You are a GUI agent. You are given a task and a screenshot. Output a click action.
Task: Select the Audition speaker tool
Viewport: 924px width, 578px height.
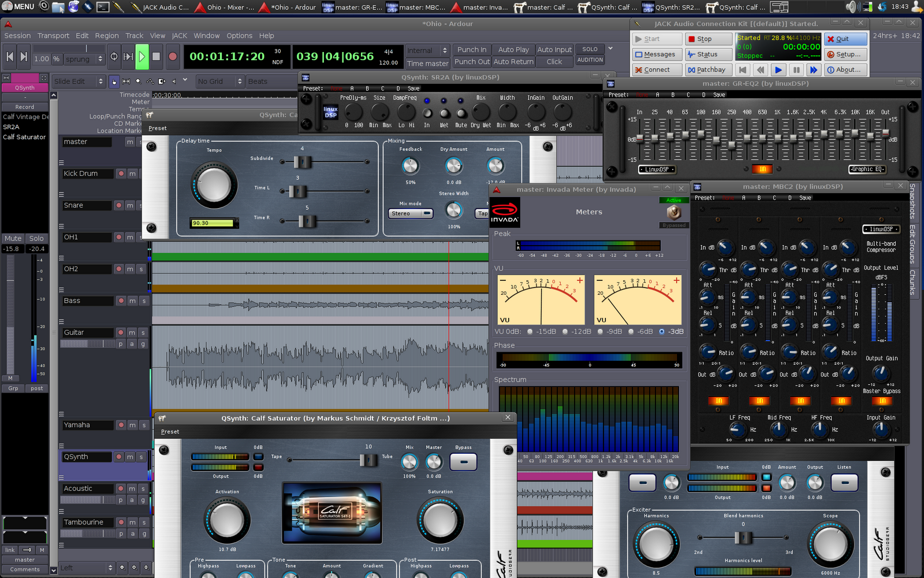point(174,81)
